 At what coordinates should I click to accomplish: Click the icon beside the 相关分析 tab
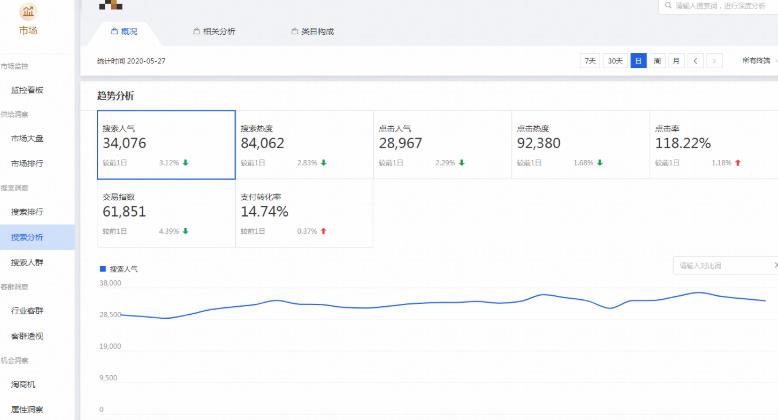tap(196, 32)
